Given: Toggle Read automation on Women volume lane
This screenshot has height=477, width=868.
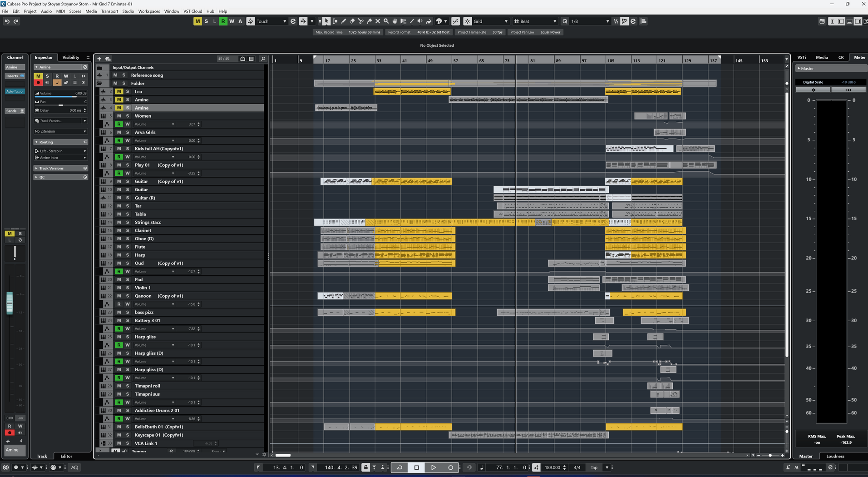Looking at the screenshot, I should click(119, 124).
